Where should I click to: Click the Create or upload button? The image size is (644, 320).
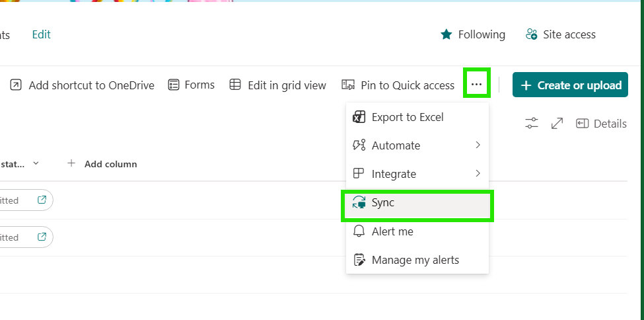(570, 85)
